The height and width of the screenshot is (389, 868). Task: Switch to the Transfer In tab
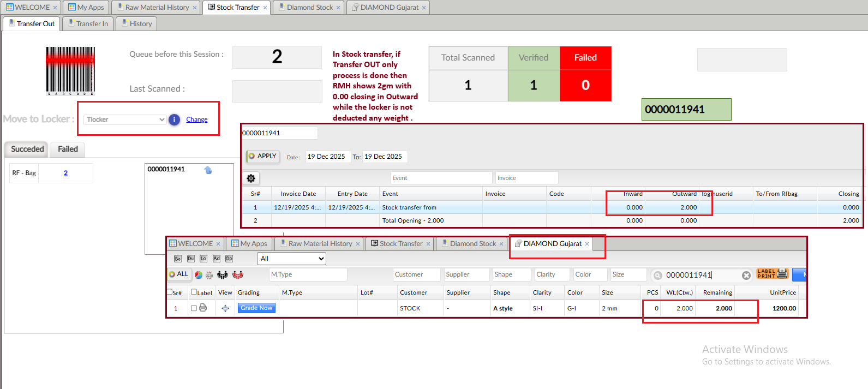[x=87, y=23]
